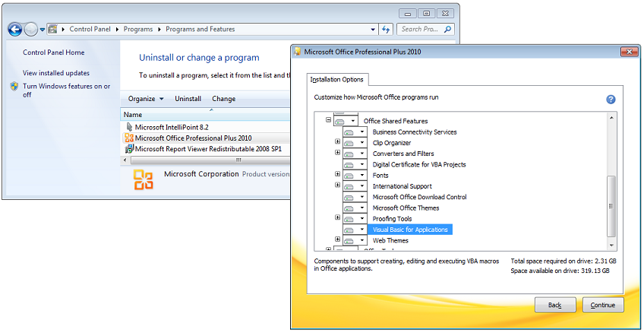Open the address bar history dropdown
Viewport: 644px width, 333px height.
click(373, 29)
